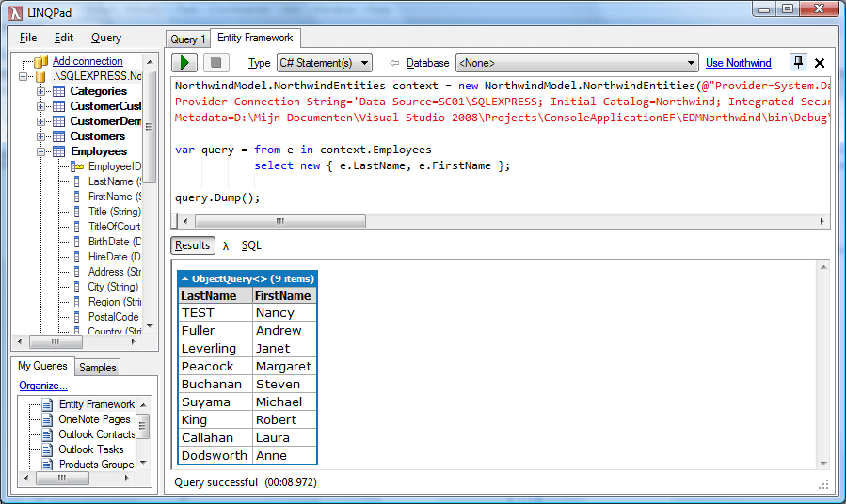
Task: Click the schema tree vertical scrollbar thumb
Action: click(x=149, y=126)
